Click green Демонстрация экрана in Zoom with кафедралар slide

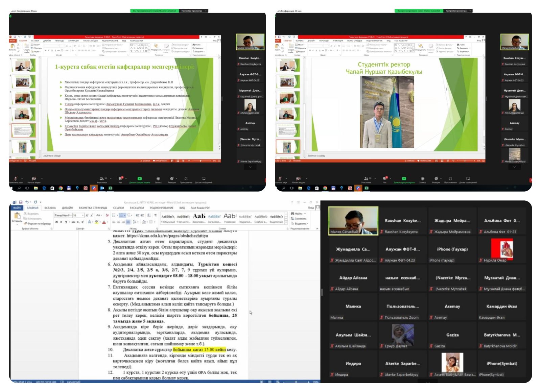[x=140, y=179]
